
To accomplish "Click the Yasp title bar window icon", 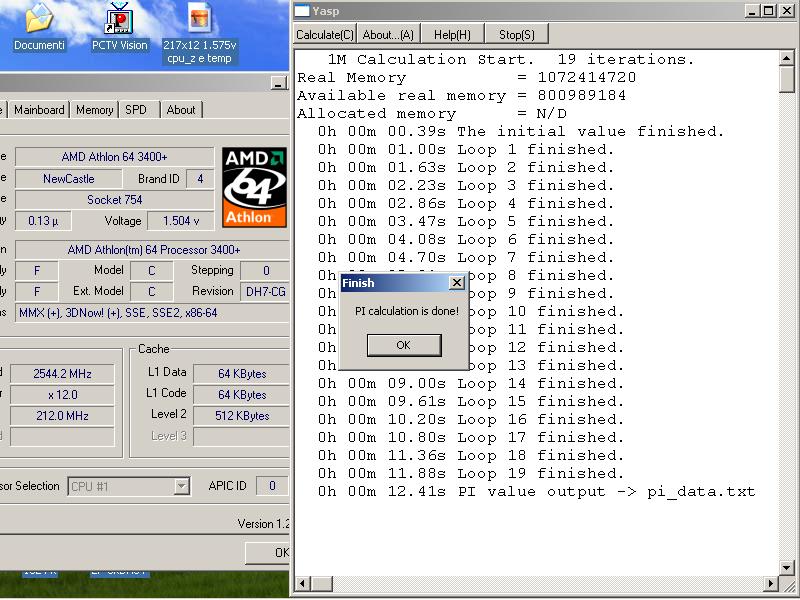I will point(302,11).
